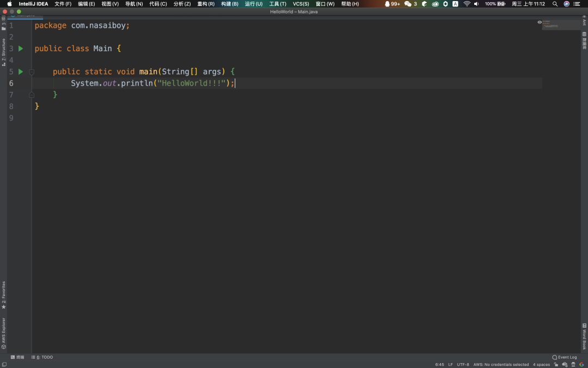Open the 构建 (B) menu
Image resolution: width=588 pixels, height=368 pixels.
click(230, 4)
